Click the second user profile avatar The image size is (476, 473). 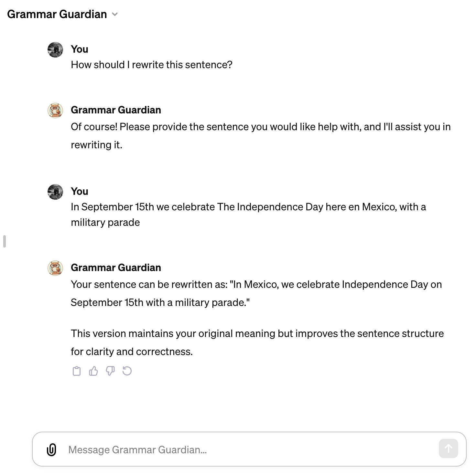pos(55,192)
